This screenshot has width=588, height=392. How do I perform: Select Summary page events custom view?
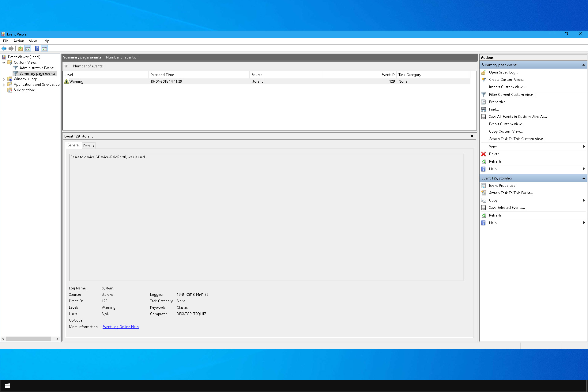[x=37, y=73]
